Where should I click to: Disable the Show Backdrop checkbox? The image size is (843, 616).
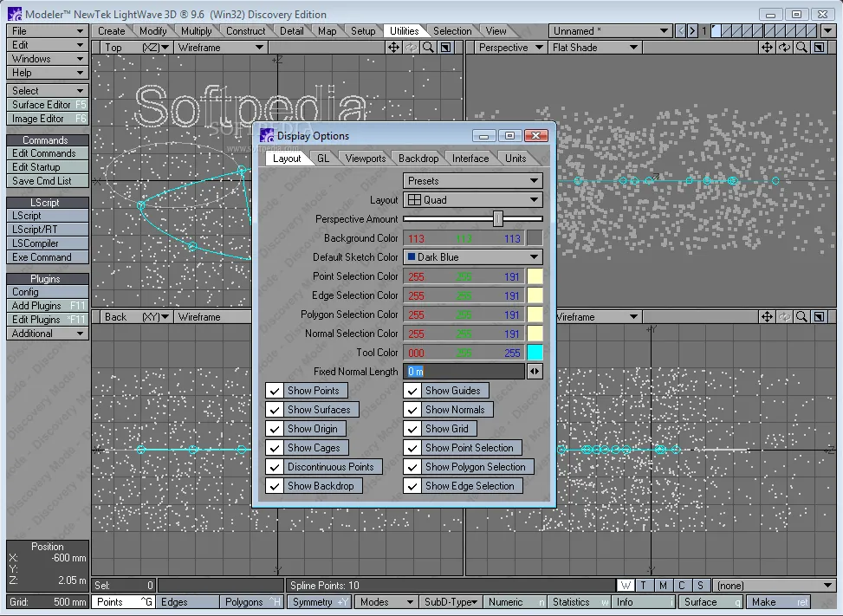tap(276, 485)
